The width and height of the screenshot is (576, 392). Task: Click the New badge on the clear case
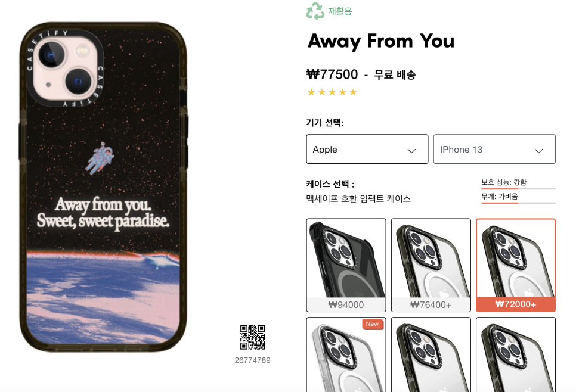(x=372, y=324)
